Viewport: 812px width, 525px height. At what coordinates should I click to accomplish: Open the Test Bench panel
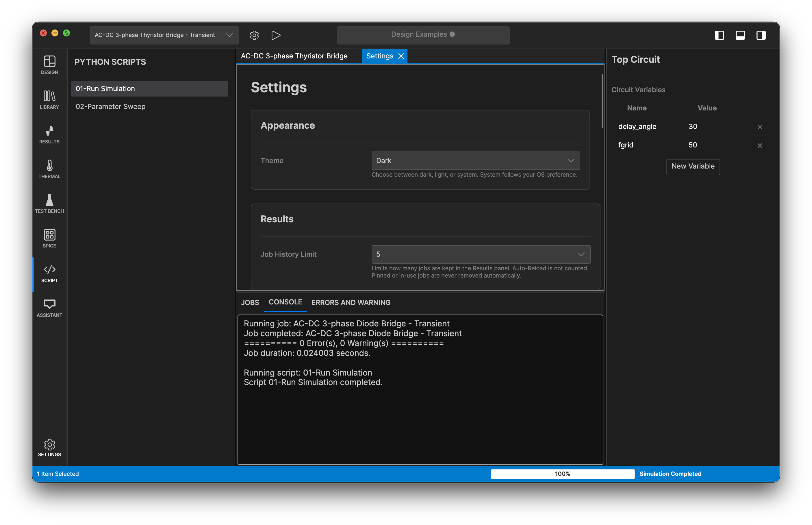(49, 204)
